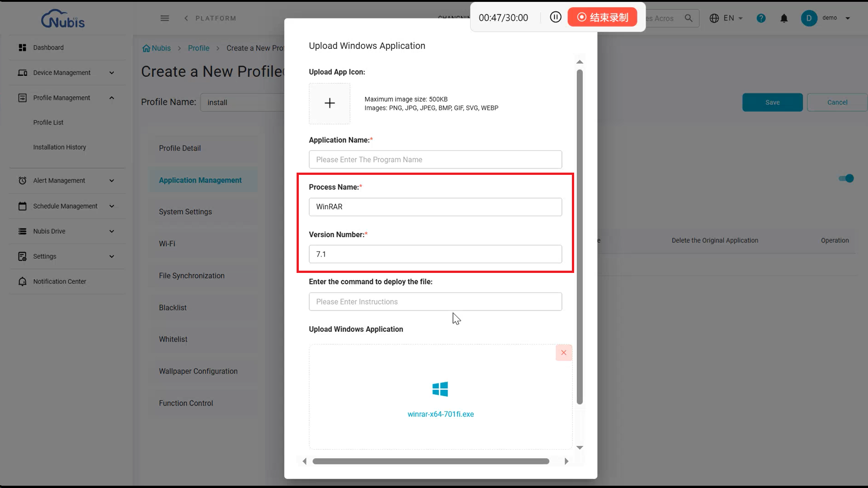Click the plus icon to upload app icon
This screenshot has height=488, width=868.
pos(330,103)
